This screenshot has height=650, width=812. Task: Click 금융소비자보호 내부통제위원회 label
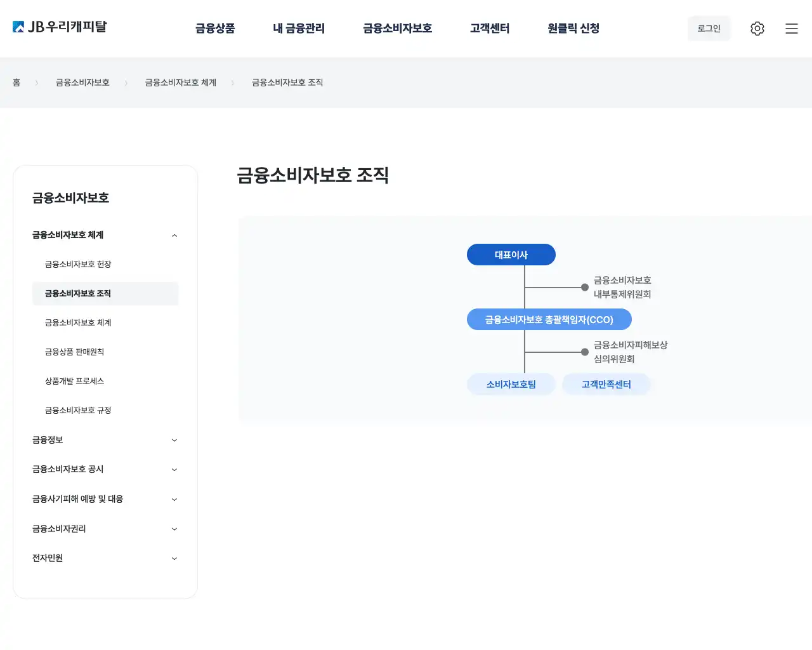click(622, 287)
